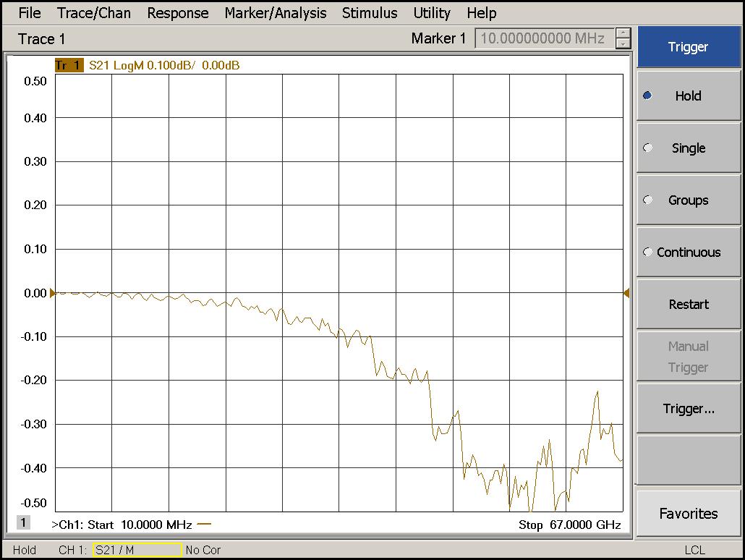Screen dimensions: 745x560
Task: Select the Continuous trigger radio option
Action: click(689, 252)
